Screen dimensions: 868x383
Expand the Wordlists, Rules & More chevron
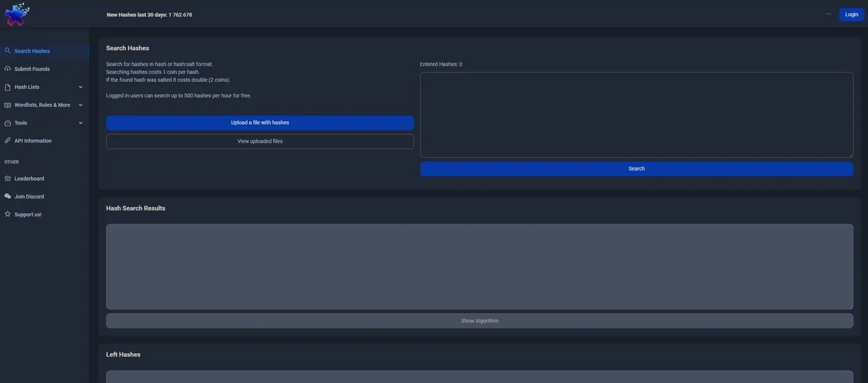coord(81,105)
